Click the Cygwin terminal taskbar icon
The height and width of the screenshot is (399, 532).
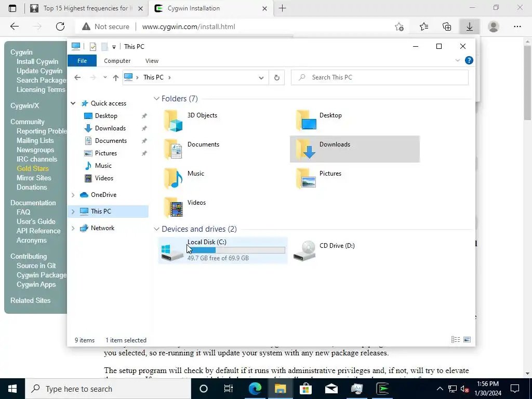(382, 389)
